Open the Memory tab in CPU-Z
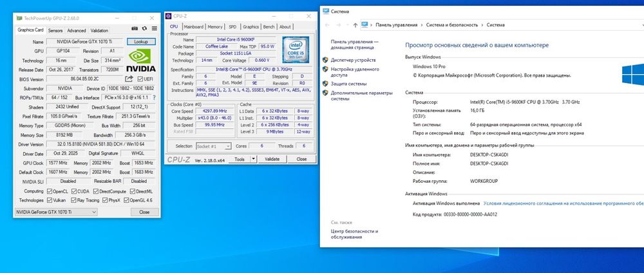The image size is (644, 273). click(215, 26)
